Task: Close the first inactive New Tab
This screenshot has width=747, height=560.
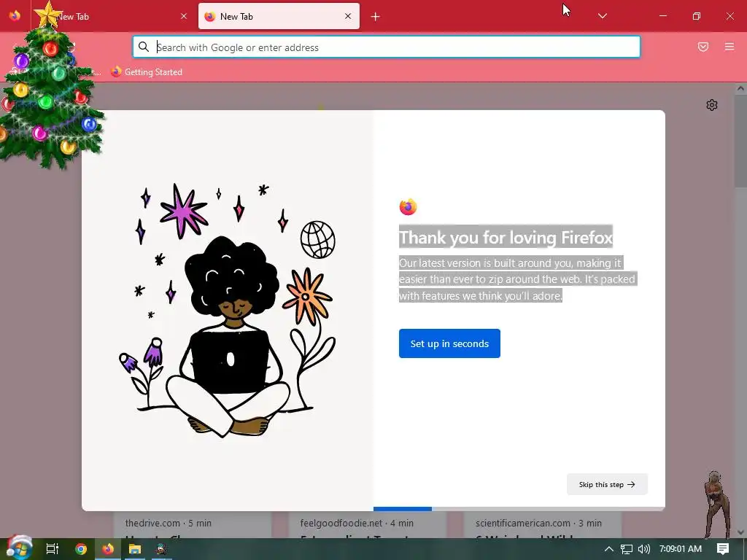Action: pos(184,16)
